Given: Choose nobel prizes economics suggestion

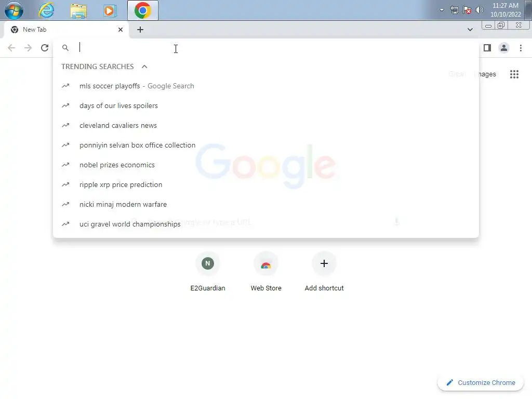Looking at the screenshot, I should click(265, 165).
